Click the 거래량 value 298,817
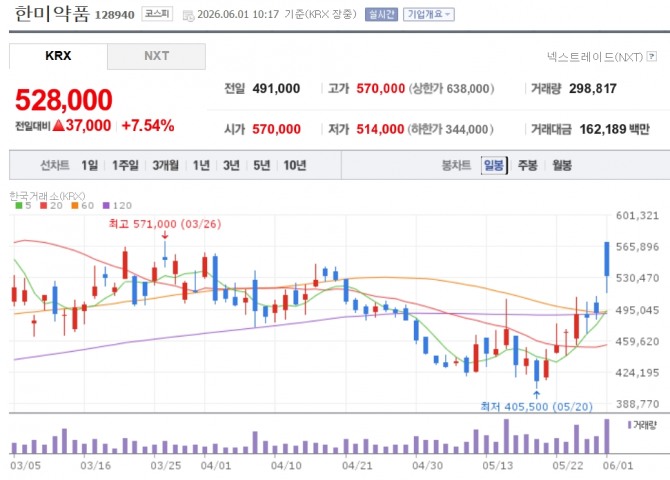 [x=593, y=88]
